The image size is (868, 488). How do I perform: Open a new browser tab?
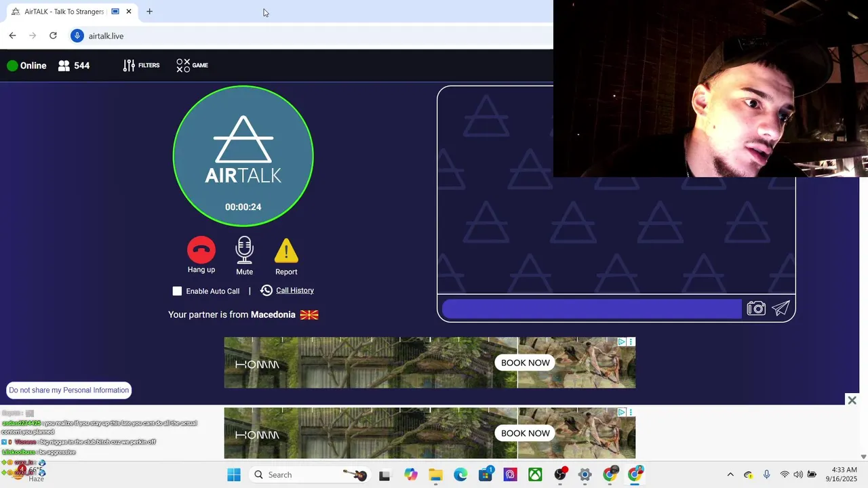[x=149, y=12]
